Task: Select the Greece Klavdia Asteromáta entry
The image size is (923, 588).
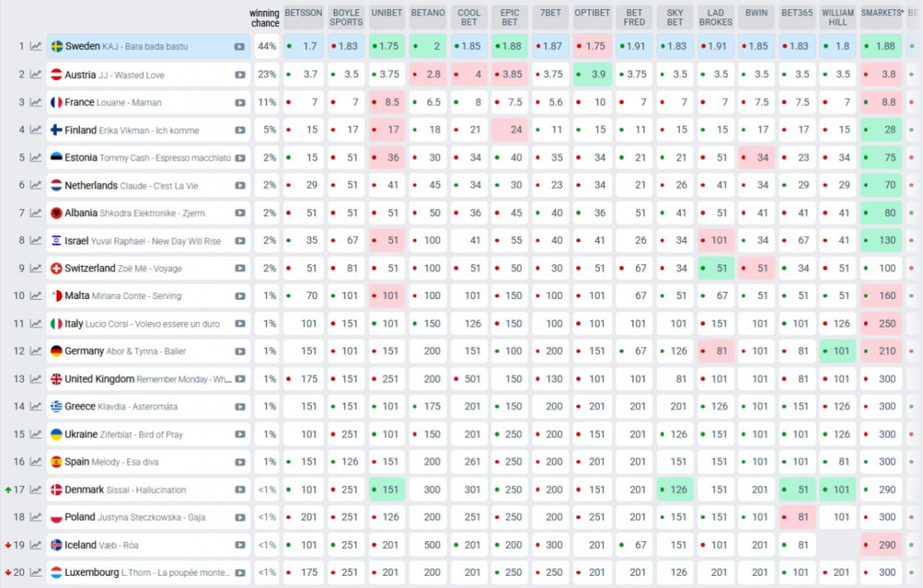Action: (121, 407)
